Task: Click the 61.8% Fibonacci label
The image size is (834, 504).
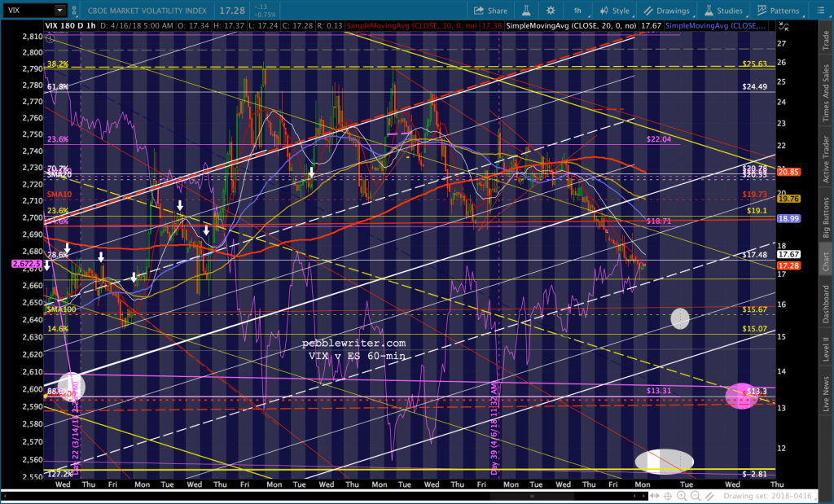Action: click(x=58, y=87)
